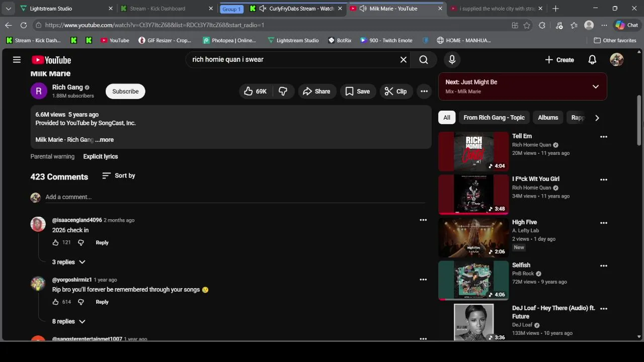This screenshot has width=644, height=362.
Task: Show more filter chips with right arrow
Action: click(x=597, y=118)
